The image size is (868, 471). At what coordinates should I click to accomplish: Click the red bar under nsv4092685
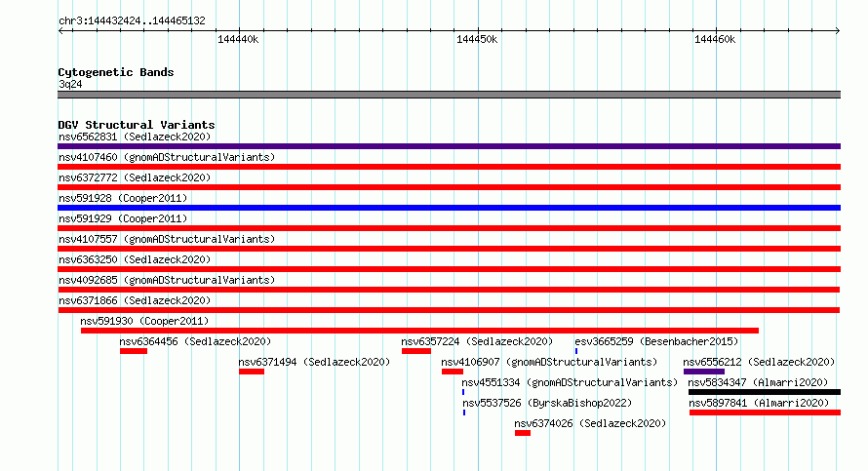449,290
